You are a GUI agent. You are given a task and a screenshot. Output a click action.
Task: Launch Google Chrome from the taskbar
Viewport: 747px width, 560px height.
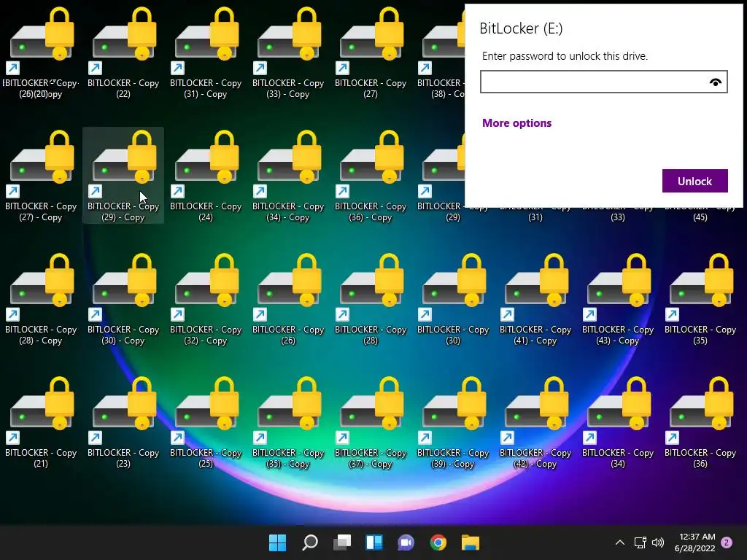438,542
